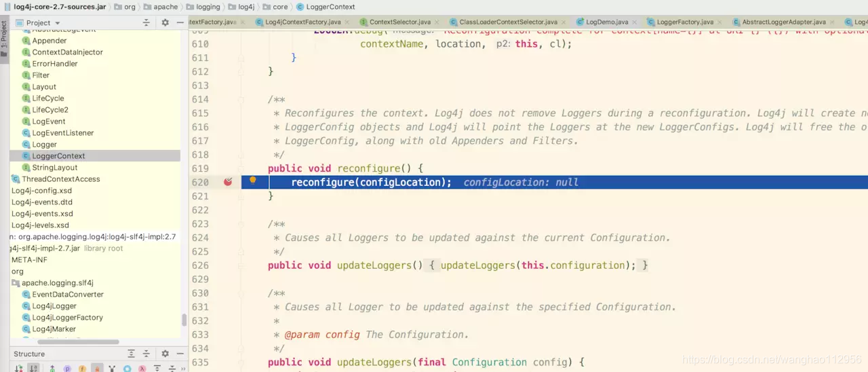Select LogEventListener in the project tree
This screenshot has width=868, height=372.
[x=63, y=133]
